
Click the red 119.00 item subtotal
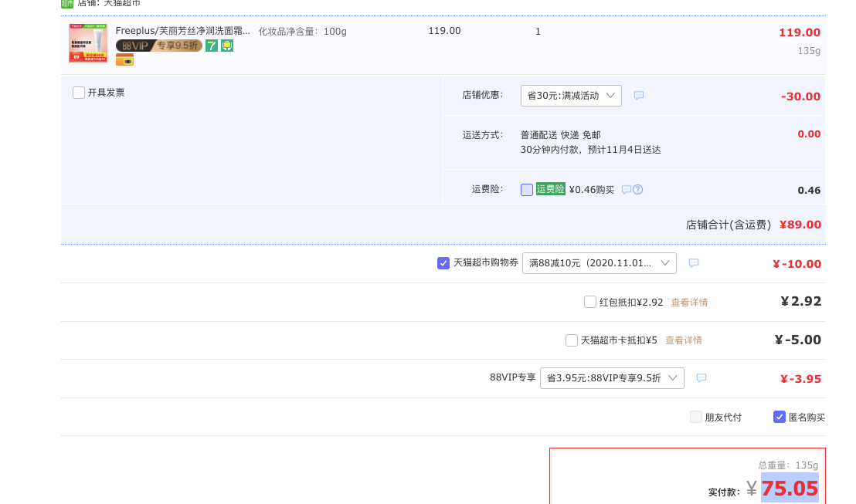pyautogui.click(x=800, y=32)
